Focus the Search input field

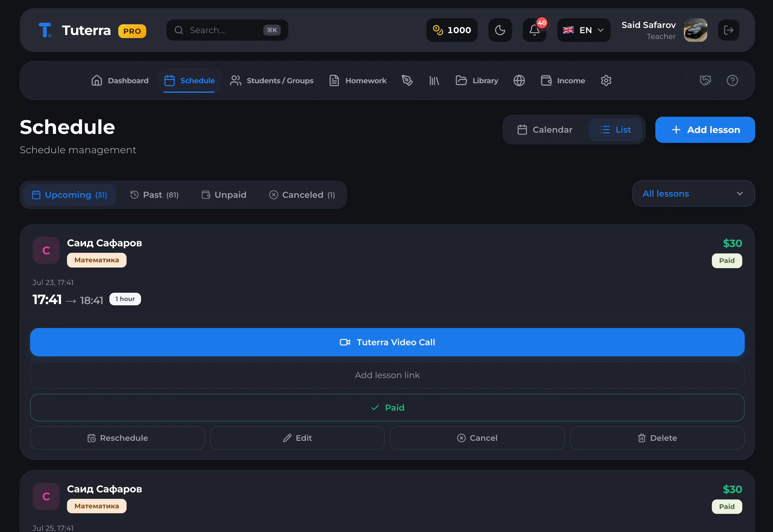pyautogui.click(x=227, y=30)
